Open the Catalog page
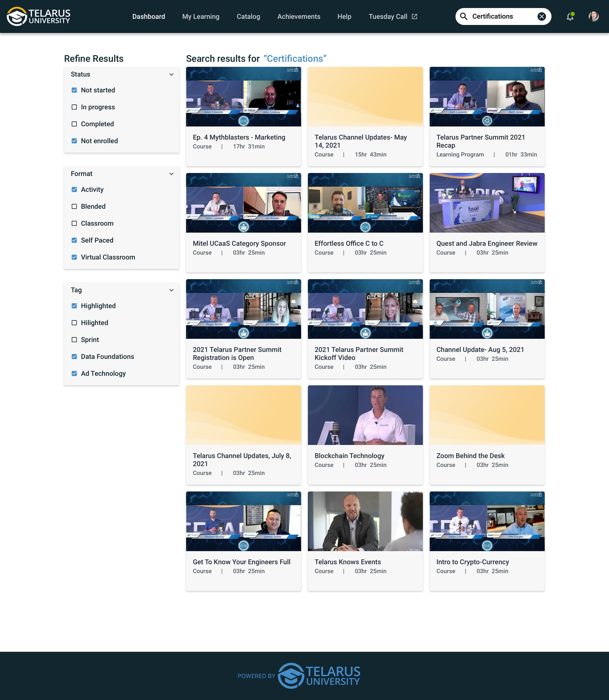The width and height of the screenshot is (609, 700). [248, 16]
